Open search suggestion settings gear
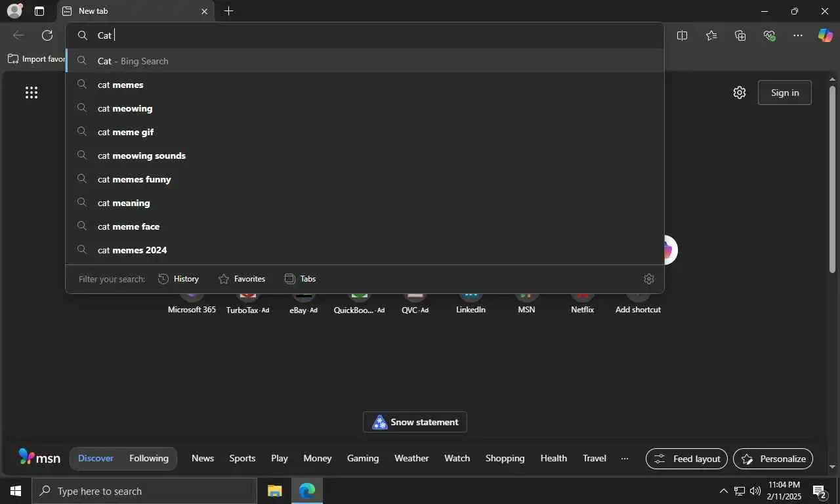The image size is (840, 504). (649, 279)
